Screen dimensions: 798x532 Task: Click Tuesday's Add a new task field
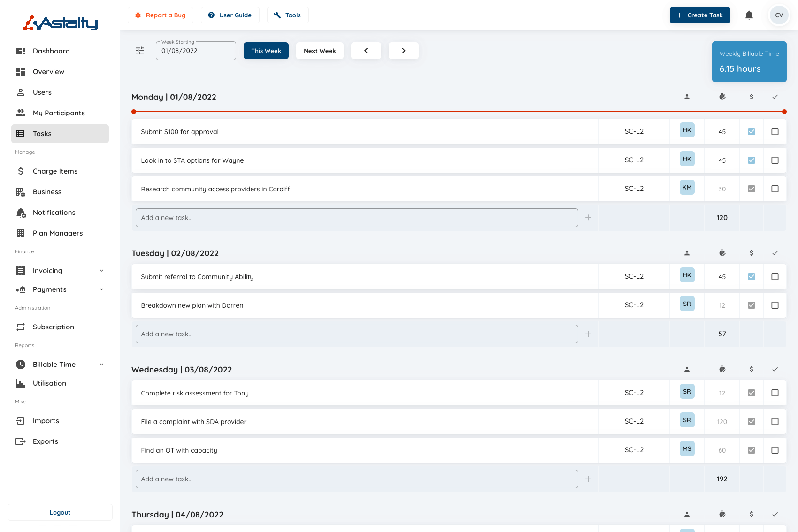click(357, 334)
